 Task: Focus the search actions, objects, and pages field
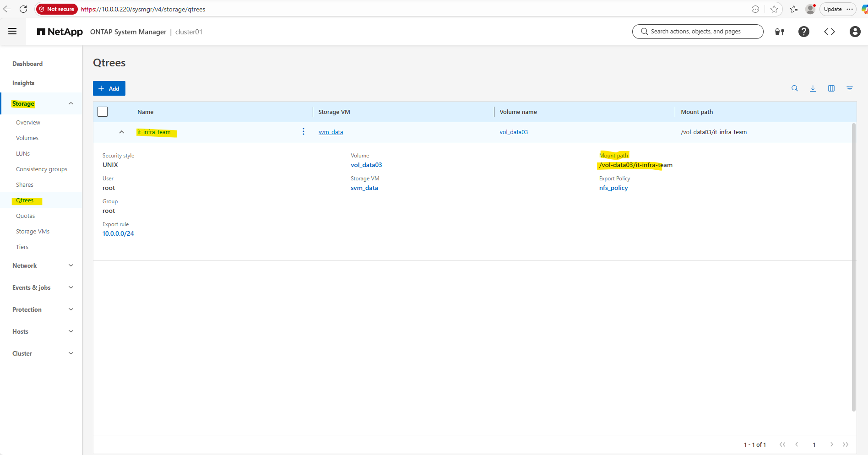click(698, 32)
